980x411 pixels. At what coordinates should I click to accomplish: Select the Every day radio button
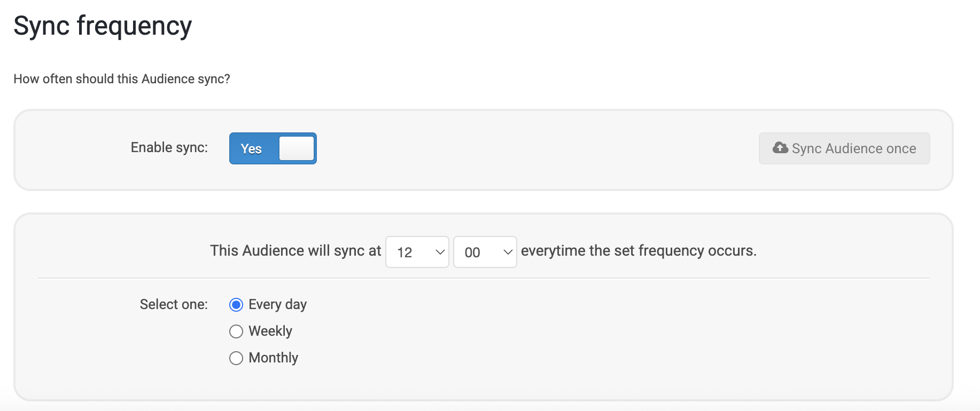[x=236, y=305]
